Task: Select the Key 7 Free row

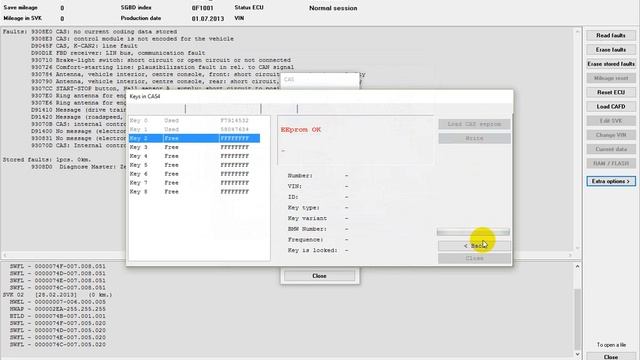Action: pos(194,183)
